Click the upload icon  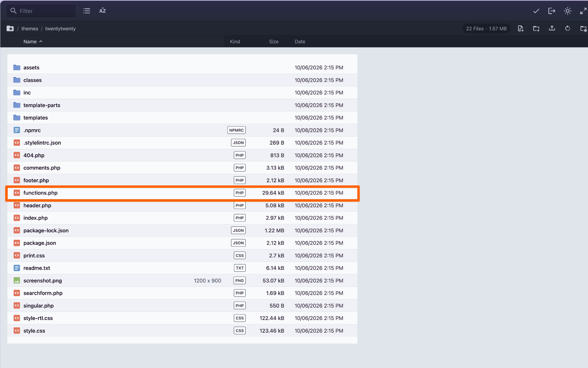tap(552, 28)
